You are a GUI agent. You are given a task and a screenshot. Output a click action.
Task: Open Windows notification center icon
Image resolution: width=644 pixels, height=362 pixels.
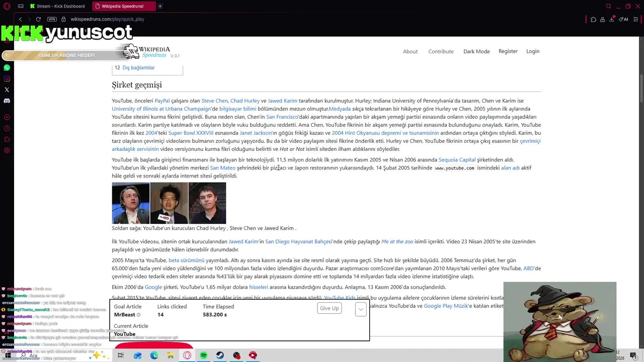click(633, 355)
